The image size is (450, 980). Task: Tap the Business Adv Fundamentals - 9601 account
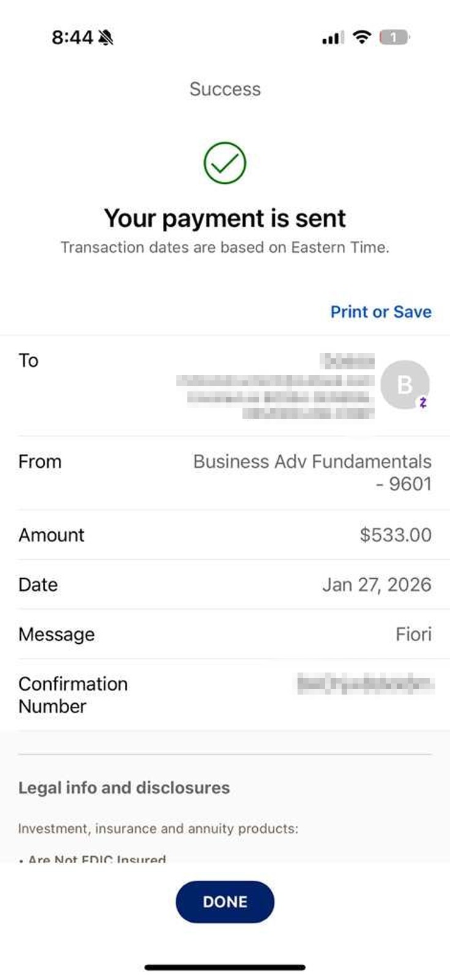(312, 472)
